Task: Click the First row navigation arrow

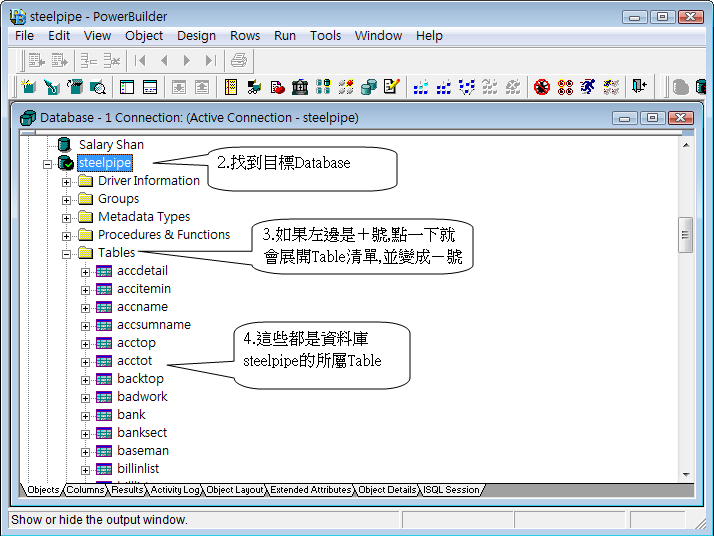Action: tap(140, 60)
